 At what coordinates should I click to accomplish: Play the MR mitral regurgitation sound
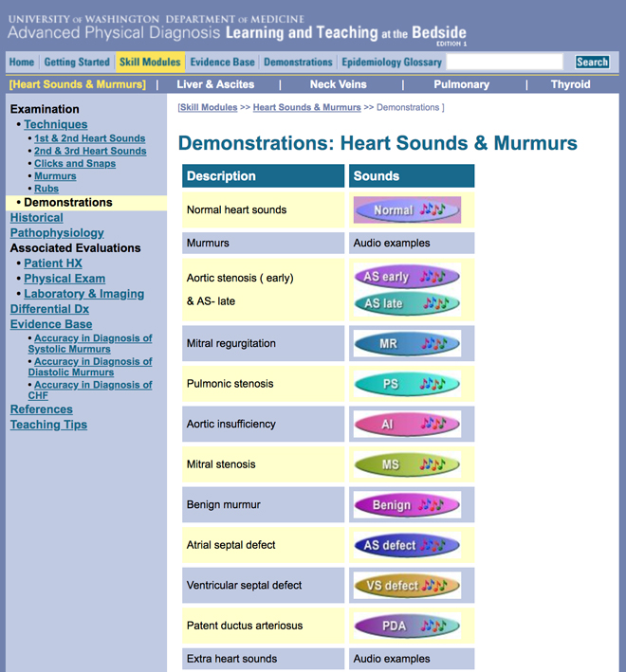point(407,343)
